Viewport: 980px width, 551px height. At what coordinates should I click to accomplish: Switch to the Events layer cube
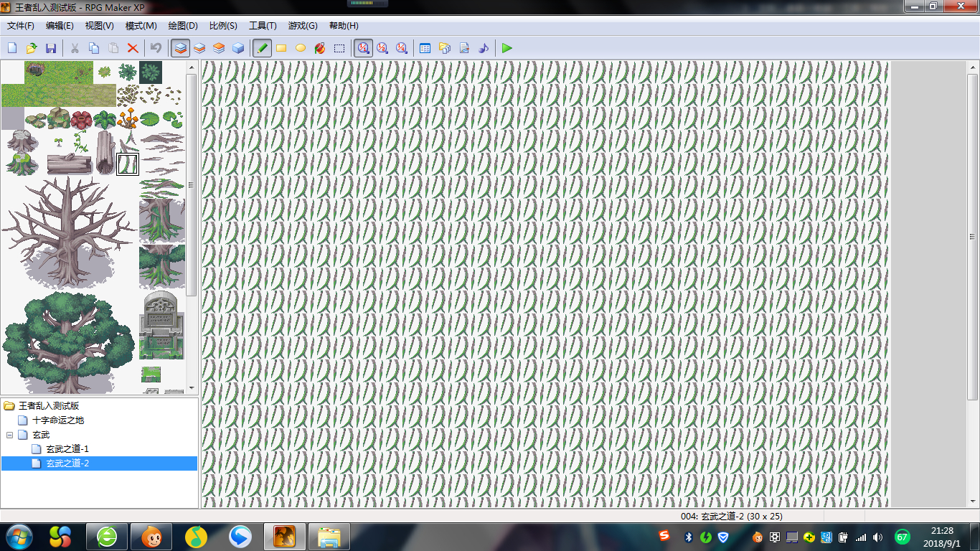coord(238,48)
